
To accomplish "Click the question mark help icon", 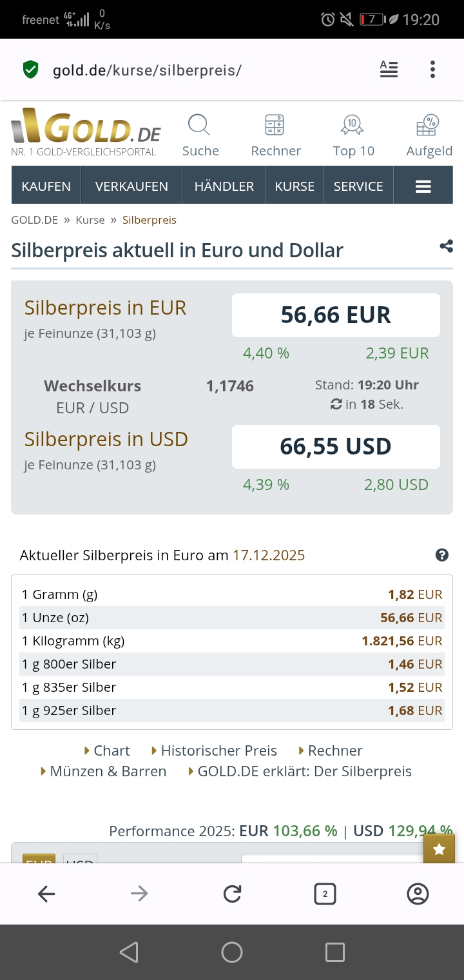I will [x=441, y=555].
